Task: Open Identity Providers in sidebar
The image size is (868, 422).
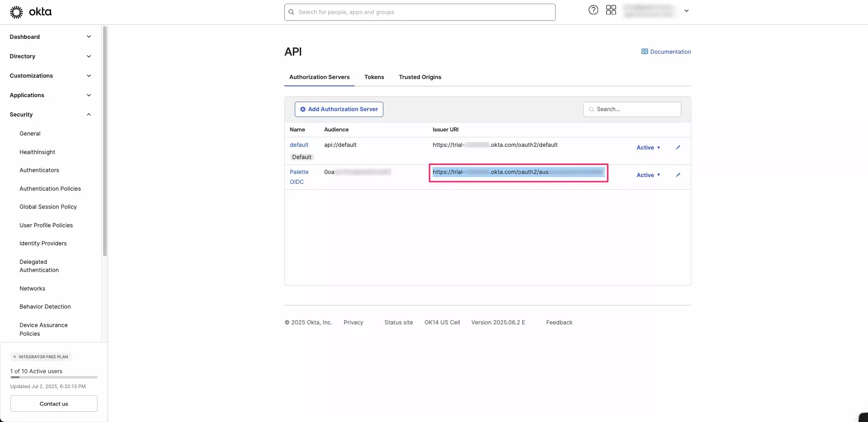Action: pos(43,243)
